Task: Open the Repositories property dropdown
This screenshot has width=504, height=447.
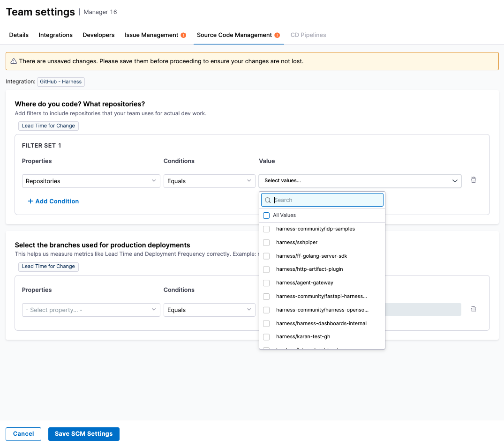Action: pos(91,181)
